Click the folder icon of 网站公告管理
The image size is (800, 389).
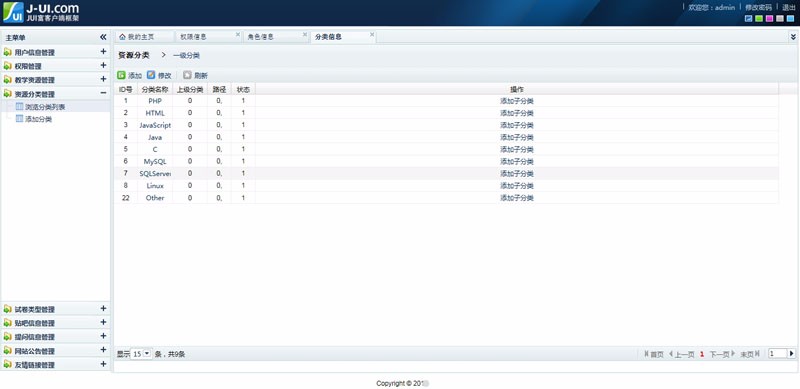pos(7,351)
